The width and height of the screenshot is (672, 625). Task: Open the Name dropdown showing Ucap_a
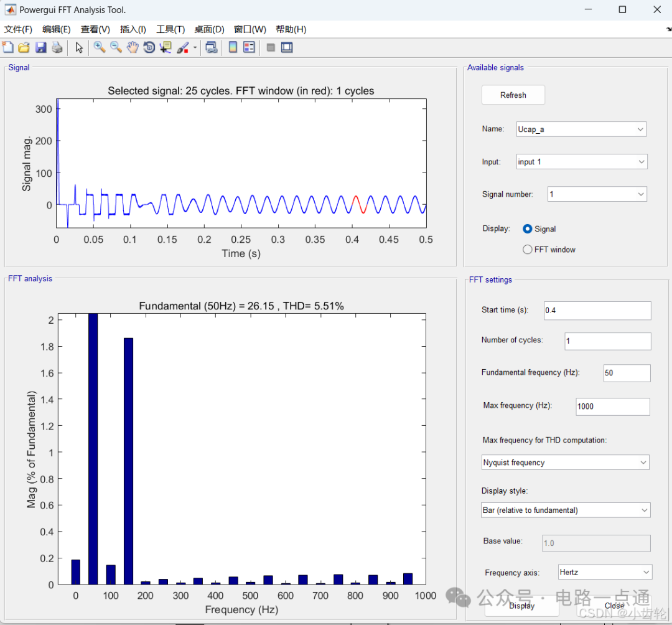click(x=581, y=129)
